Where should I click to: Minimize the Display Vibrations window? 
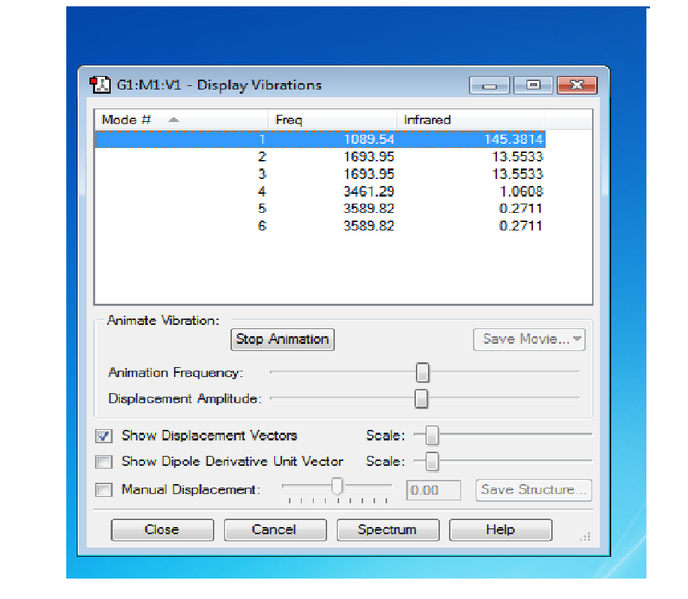tap(489, 85)
